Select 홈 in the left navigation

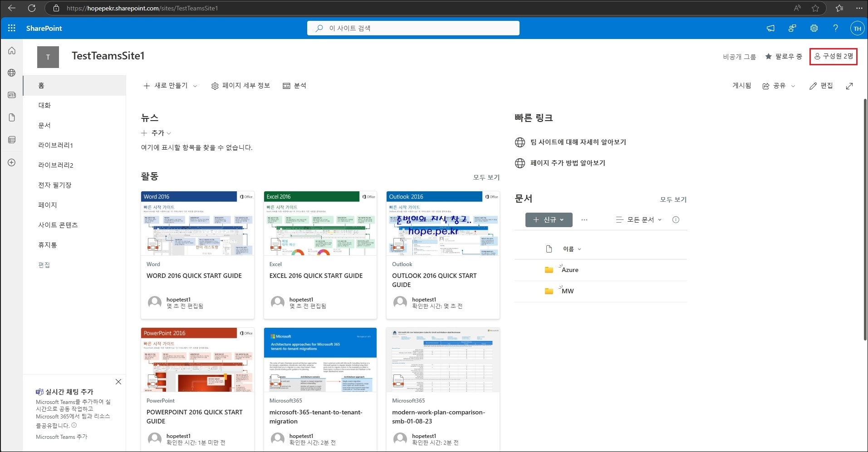coord(74,86)
